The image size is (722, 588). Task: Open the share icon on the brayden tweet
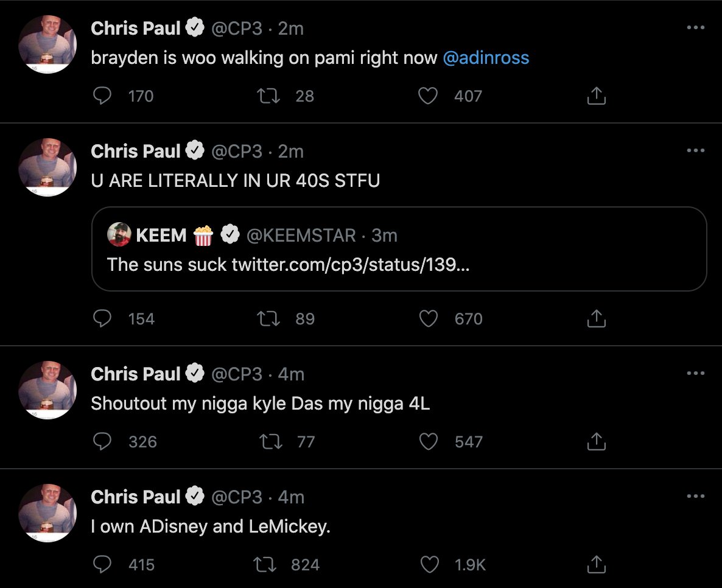pos(596,96)
